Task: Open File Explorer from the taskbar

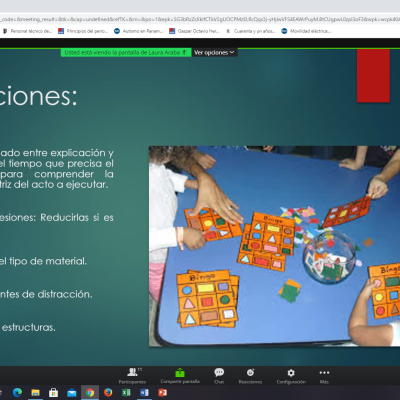Action: (35, 393)
